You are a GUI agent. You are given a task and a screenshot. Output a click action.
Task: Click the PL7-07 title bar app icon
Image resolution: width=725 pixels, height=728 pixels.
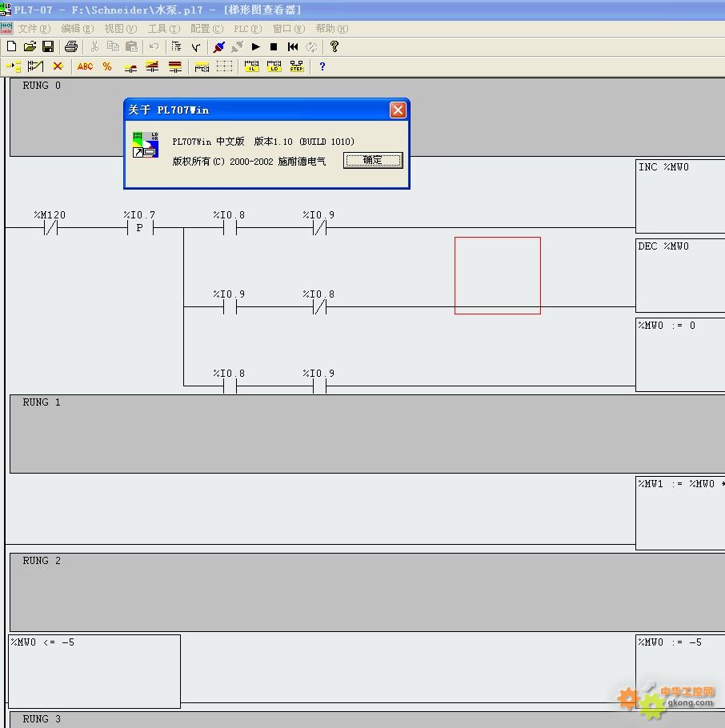tap(6, 10)
